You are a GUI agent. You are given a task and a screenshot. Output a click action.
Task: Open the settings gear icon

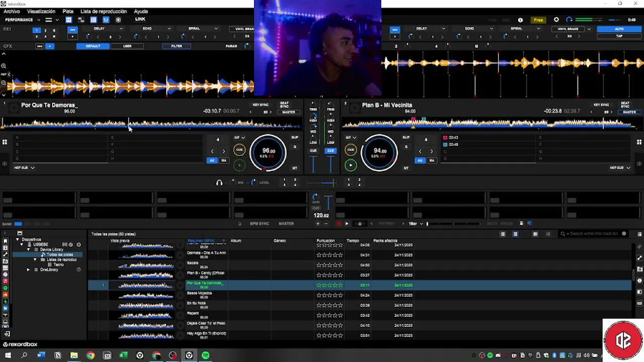(556, 20)
